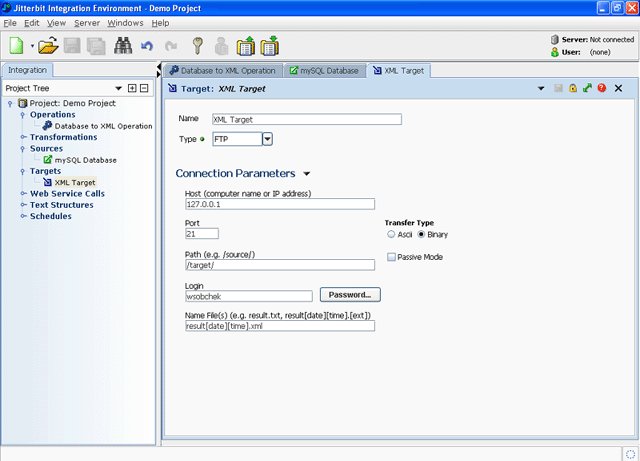Click the green expand arrows icon

click(587, 89)
